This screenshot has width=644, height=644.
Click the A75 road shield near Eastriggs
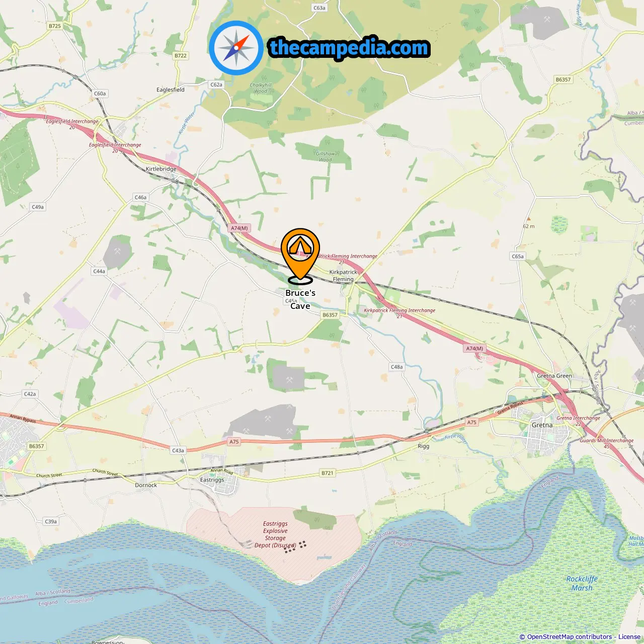[x=234, y=442]
